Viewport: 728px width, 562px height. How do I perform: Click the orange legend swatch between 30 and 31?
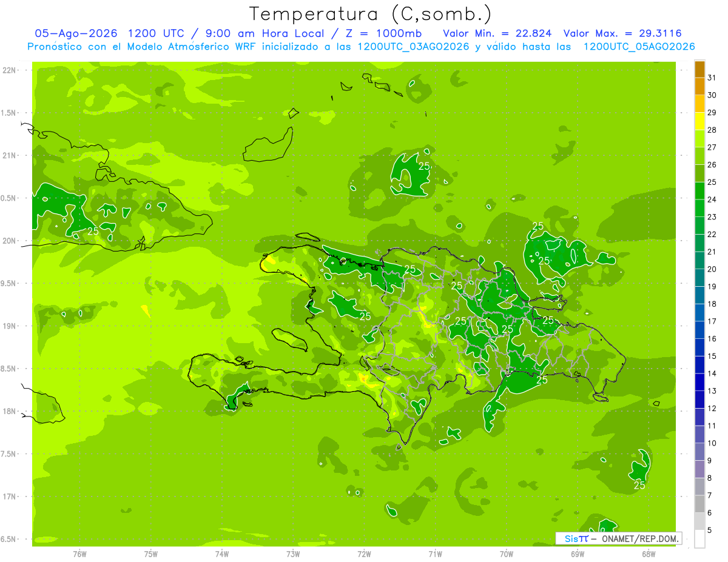click(x=699, y=86)
